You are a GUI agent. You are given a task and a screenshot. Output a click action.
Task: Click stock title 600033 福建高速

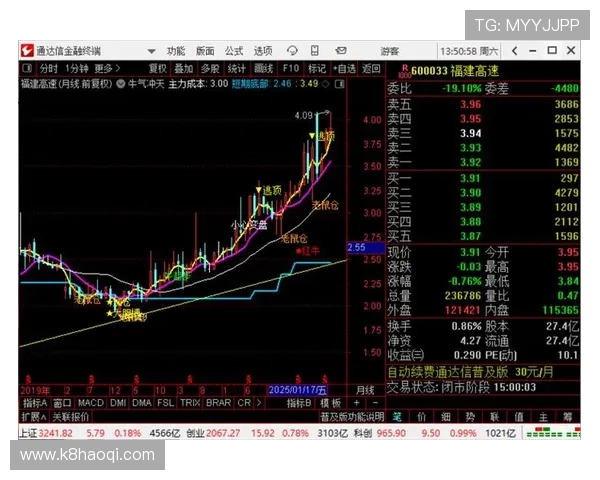tap(455, 71)
